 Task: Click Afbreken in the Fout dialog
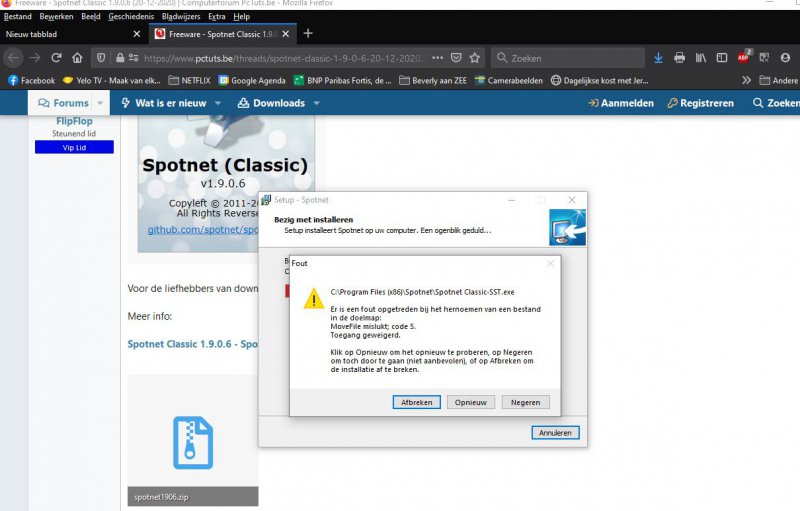click(416, 402)
